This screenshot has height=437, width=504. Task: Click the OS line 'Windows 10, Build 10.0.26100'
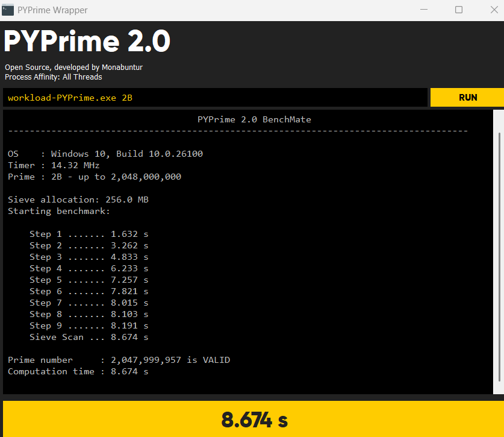[105, 154]
